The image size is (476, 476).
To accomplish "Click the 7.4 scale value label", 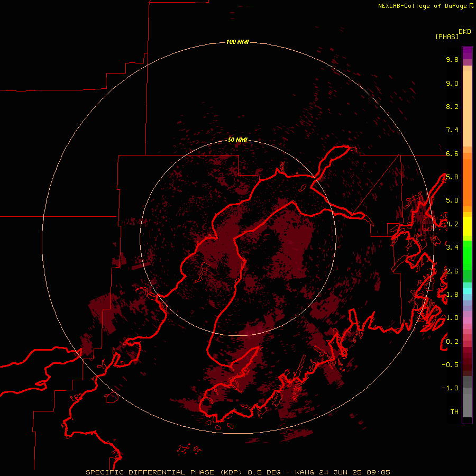I will 452,130.
